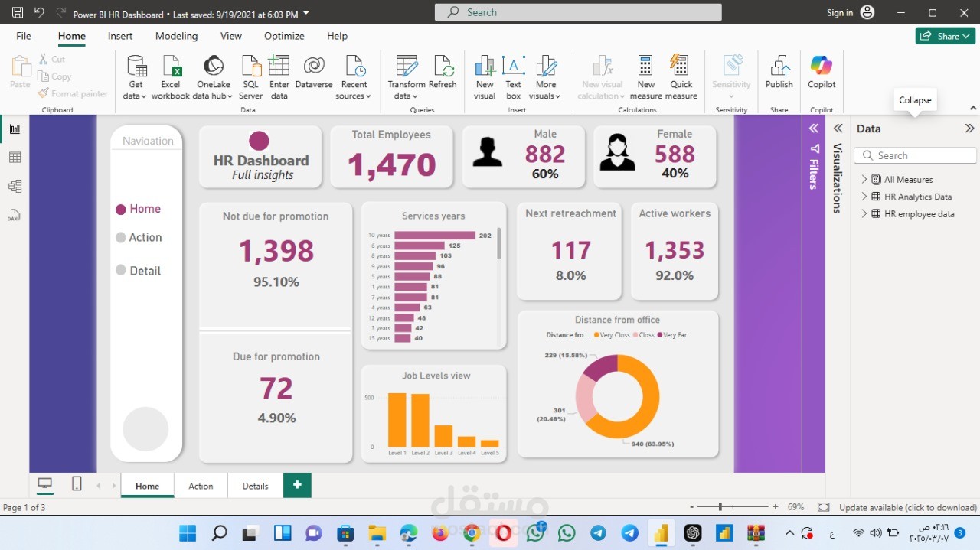The height and width of the screenshot is (550, 980).
Task: Click the Very Far legend swatch
Action: 659,335
